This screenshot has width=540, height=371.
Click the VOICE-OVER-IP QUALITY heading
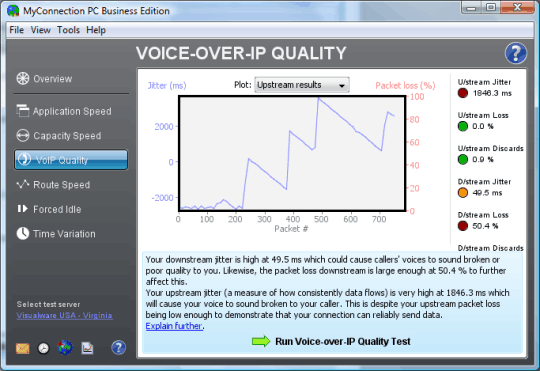pos(241,53)
